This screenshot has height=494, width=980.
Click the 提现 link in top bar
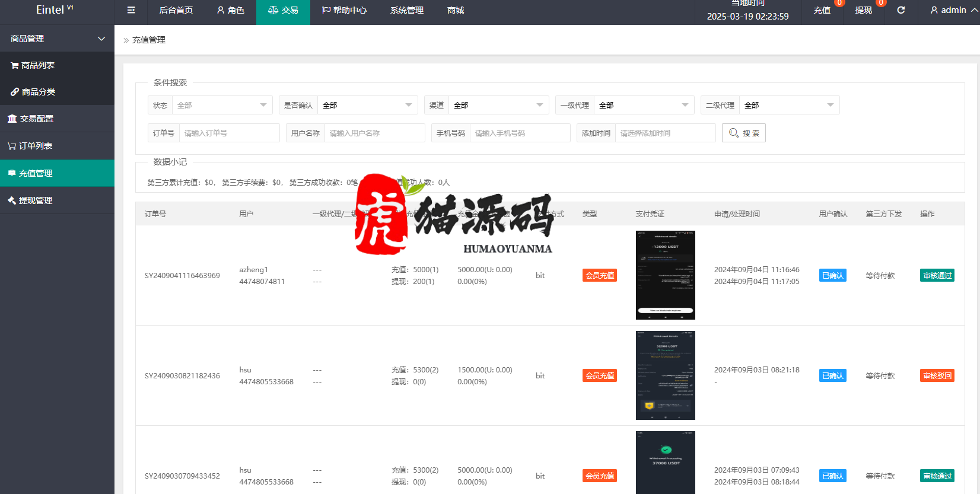point(863,10)
